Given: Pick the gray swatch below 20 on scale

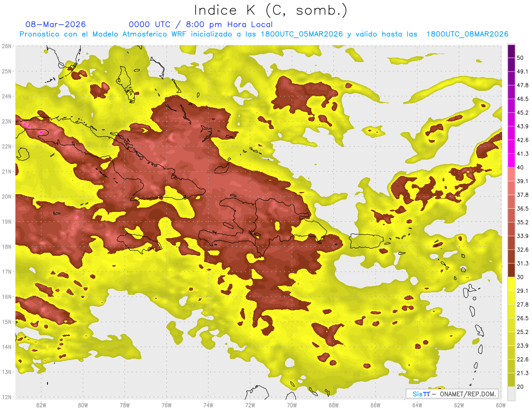Looking at the screenshot, I should click(511, 393).
